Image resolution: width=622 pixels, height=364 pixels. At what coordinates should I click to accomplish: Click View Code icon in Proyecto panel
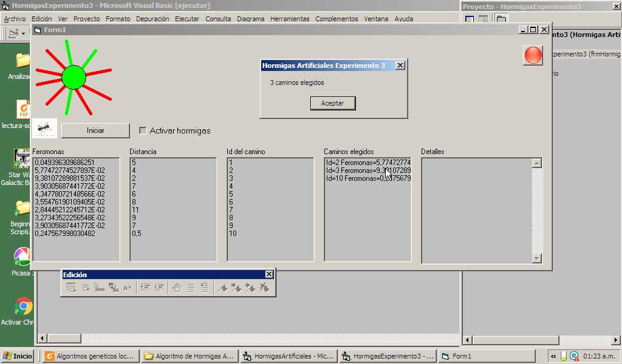click(x=470, y=19)
